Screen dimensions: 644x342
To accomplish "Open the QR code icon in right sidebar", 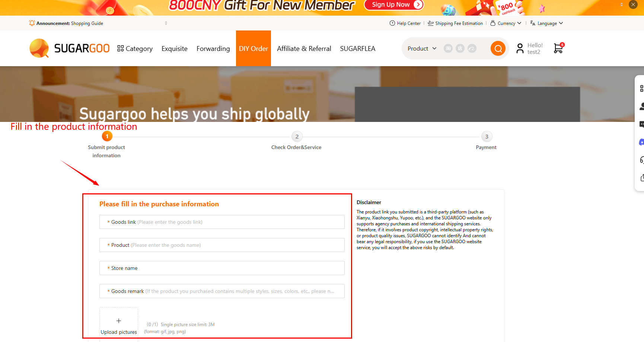I will (x=642, y=88).
